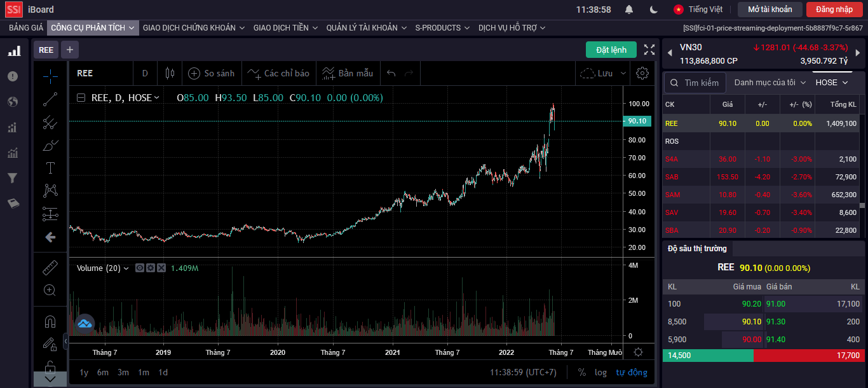Edit the REE symbol field in chart toolbar

tap(102, 73)
